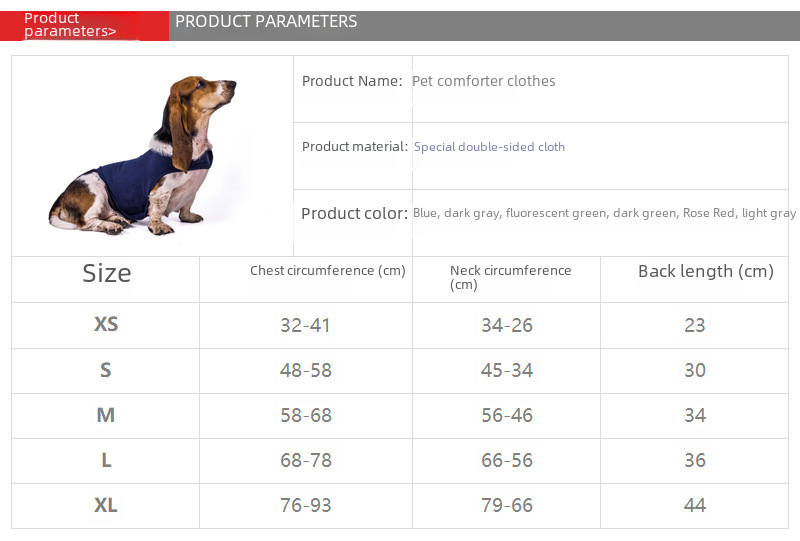Click the Product color label
The image size is (800, 541).
click(x=354, y=213)
